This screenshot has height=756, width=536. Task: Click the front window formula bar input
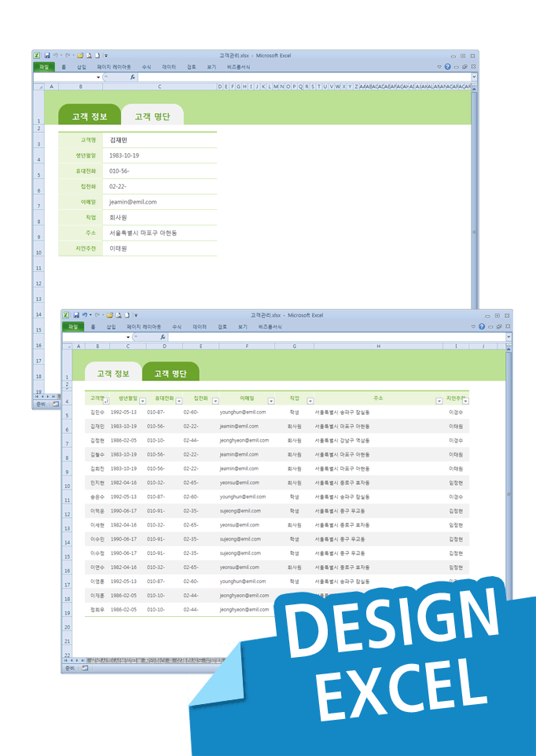pyautogui.click(x=336, y=336)
